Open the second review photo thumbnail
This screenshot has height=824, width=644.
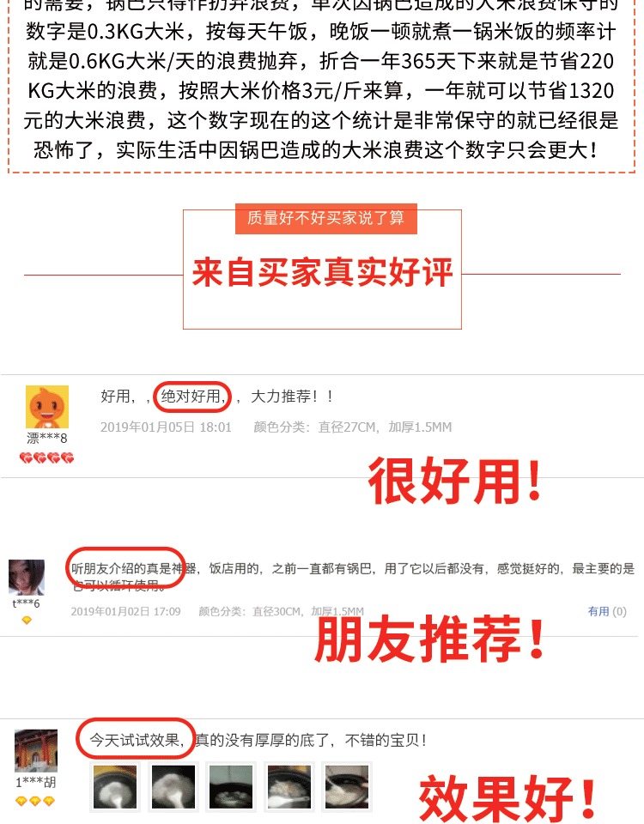point(173,787)
